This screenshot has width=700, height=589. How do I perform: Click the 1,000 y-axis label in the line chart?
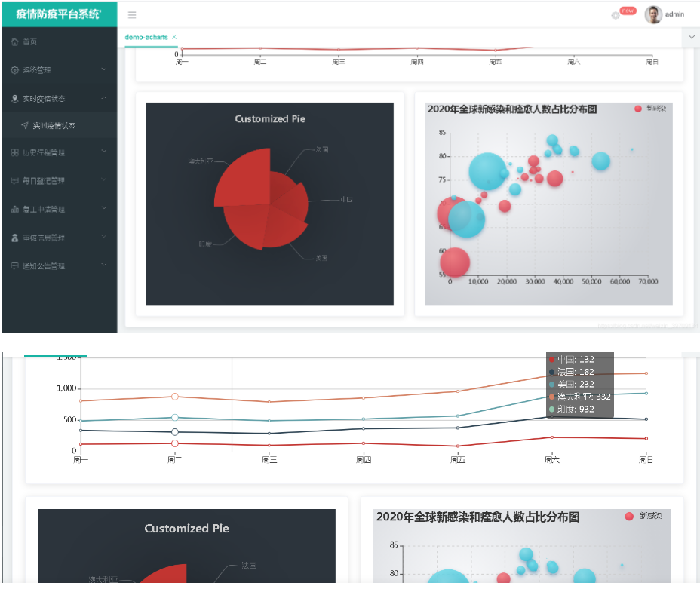click(66, 388)
